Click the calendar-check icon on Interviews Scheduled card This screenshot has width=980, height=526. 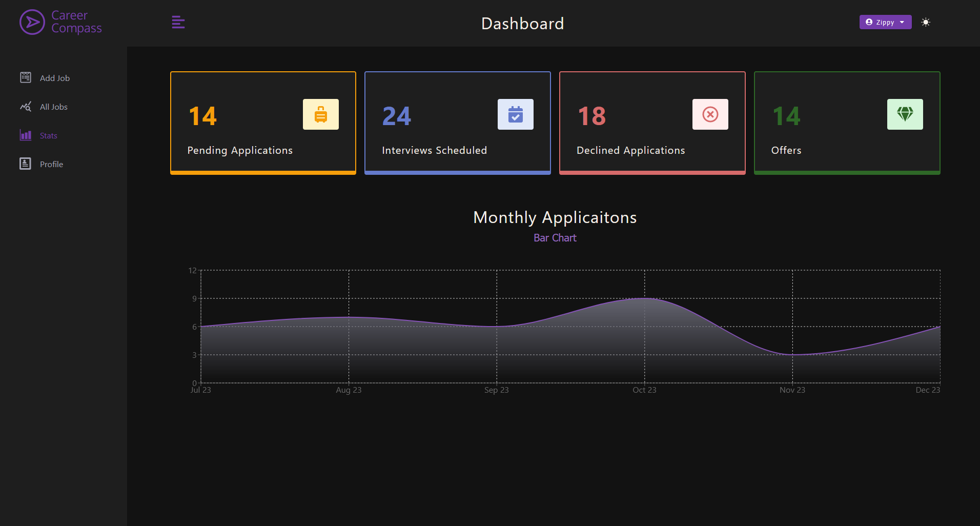coord(516,114)
